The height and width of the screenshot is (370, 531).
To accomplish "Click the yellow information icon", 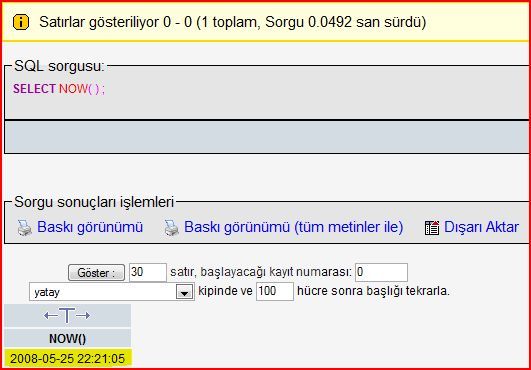I will coord(21,22).
